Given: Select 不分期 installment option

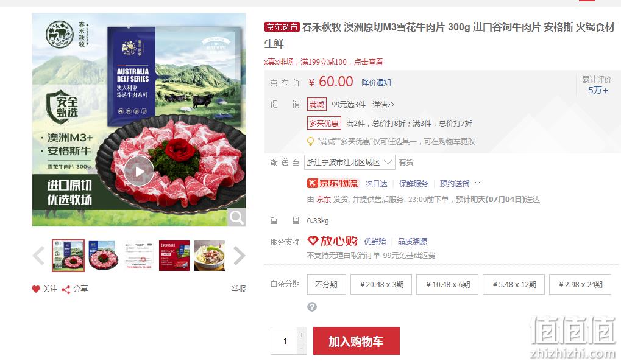Looking at the screenshot, I should 326,284.
